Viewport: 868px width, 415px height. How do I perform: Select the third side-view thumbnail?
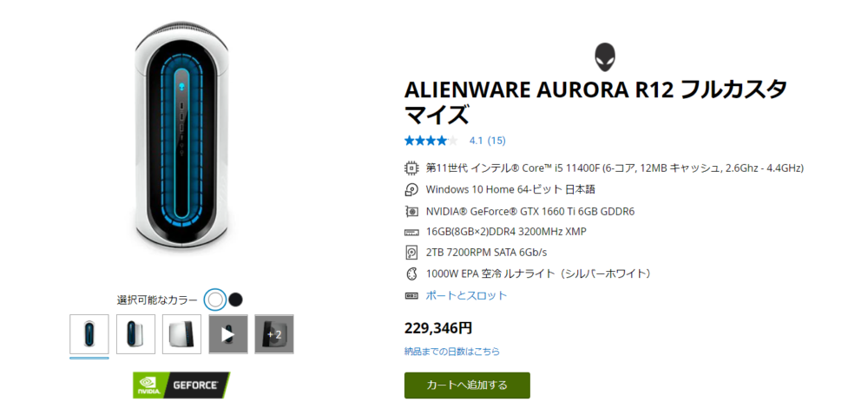pyautogui.click(x=181, y=334)
